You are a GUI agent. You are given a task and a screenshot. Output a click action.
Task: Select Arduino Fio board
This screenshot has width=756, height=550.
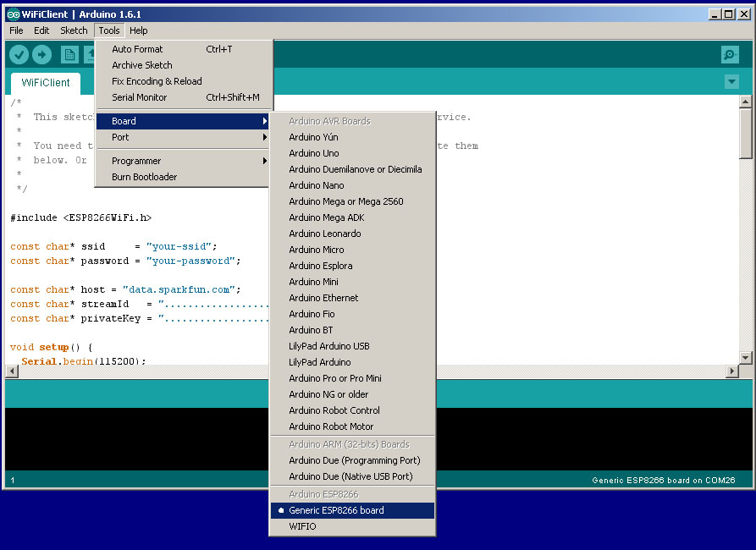pyautogui.click(x=352, y=314)
